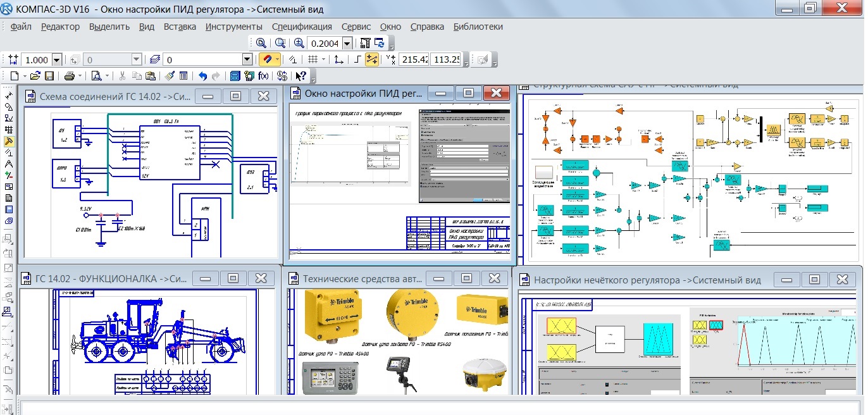Open the Редактор menu

pyautogui.click(x=60, y=27)
